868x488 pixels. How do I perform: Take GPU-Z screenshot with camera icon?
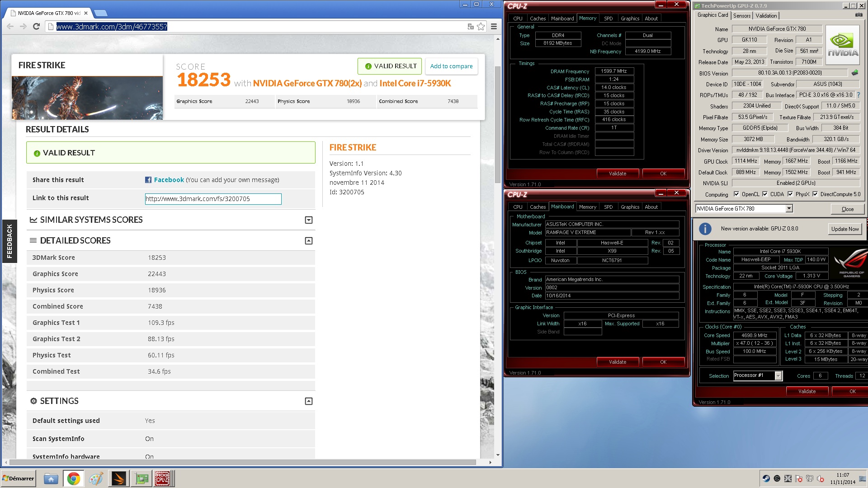[859, 15]
